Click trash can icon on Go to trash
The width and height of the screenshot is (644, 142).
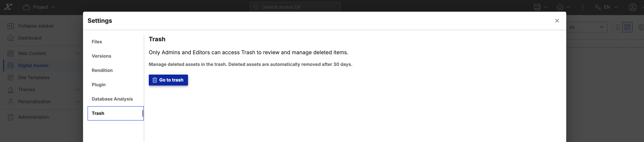pyautogui.click(x=155, y=80)
